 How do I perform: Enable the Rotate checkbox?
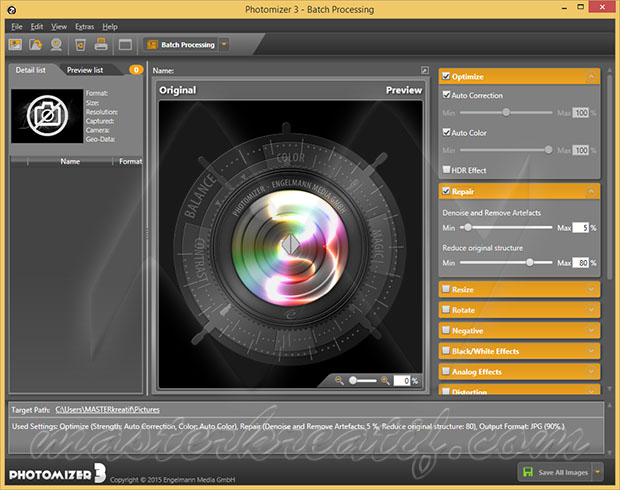(x=446, y=310)
